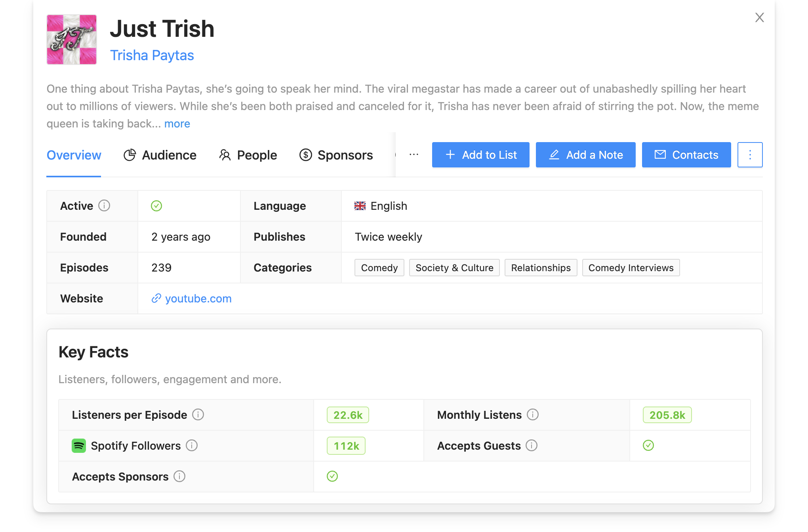The width and height of the screenshot is (808, 532).
Task: Select the Audience pie chart icon
Action: pos(130,155)
